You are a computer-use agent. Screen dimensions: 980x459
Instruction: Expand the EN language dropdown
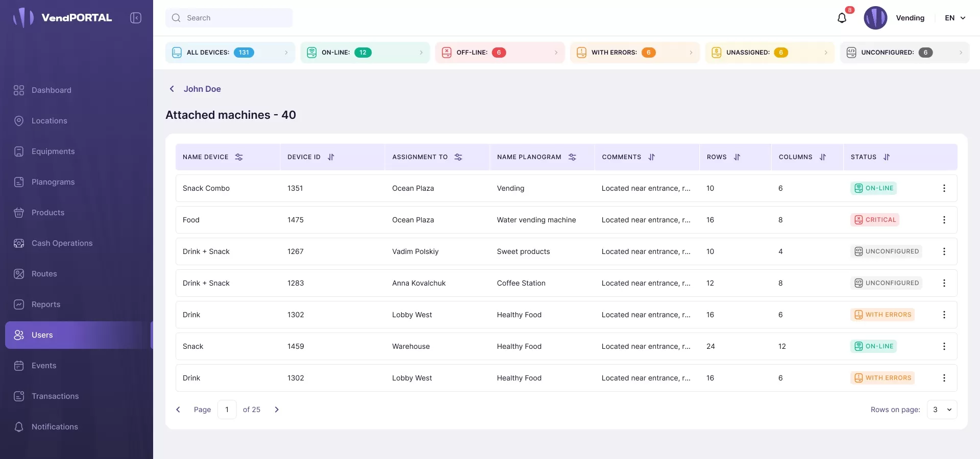point(955,18)
